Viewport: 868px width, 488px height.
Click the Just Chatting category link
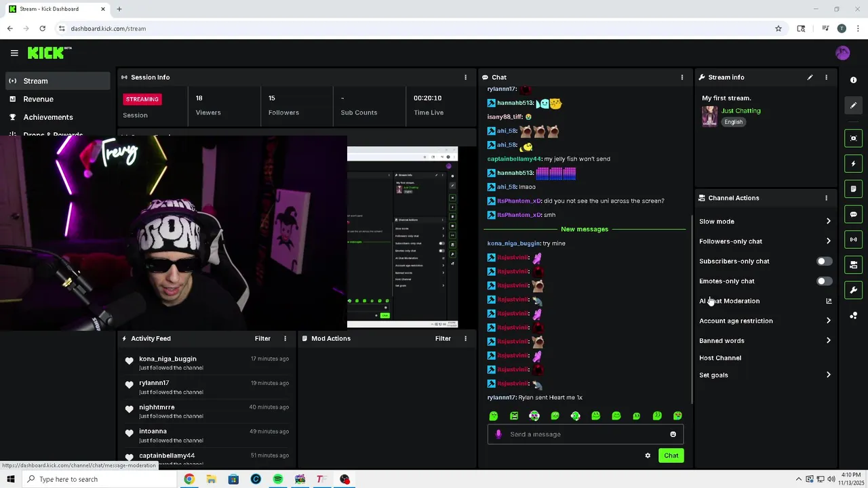click(741, 110)
